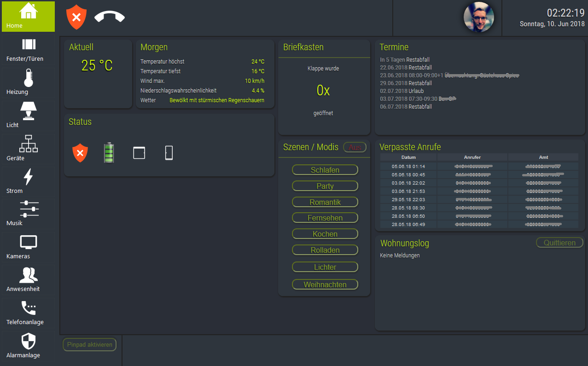Click the green battery status icon
The width and height of the screenshot is (588, 366).
(x=109, y=153)
